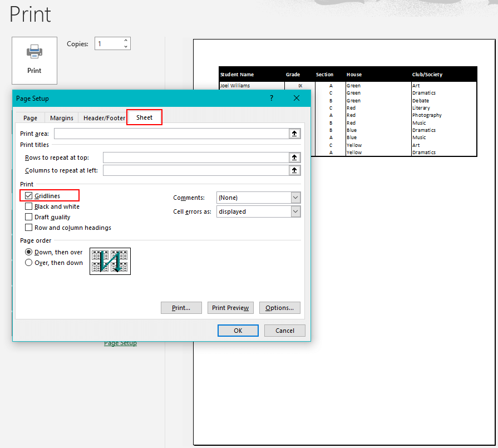Enable Black and white printing

coord(28,206)
